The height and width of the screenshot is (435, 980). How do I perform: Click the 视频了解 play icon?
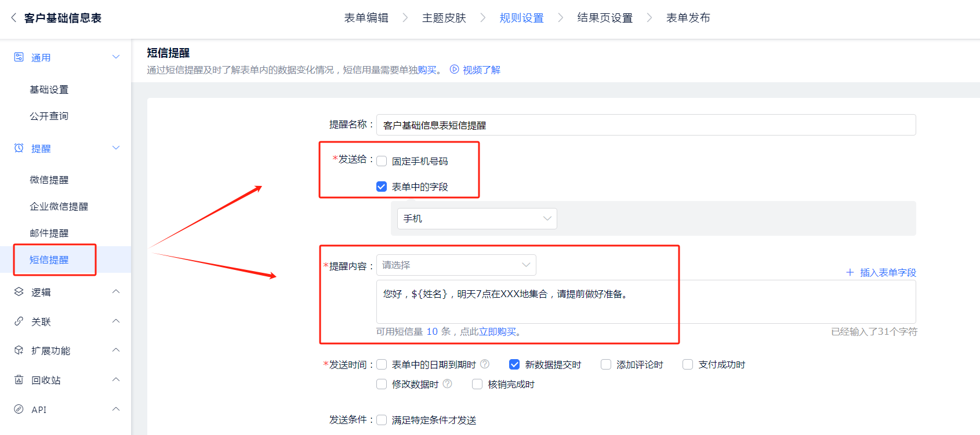[x=455, y=70]
